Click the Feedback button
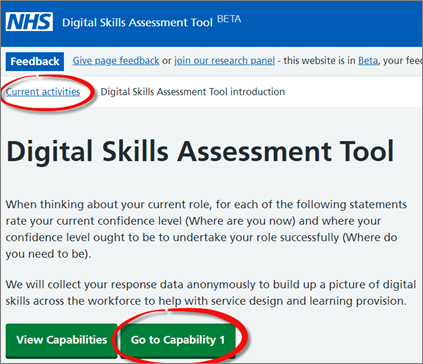423x364 pixels. [x=35, y=62]
